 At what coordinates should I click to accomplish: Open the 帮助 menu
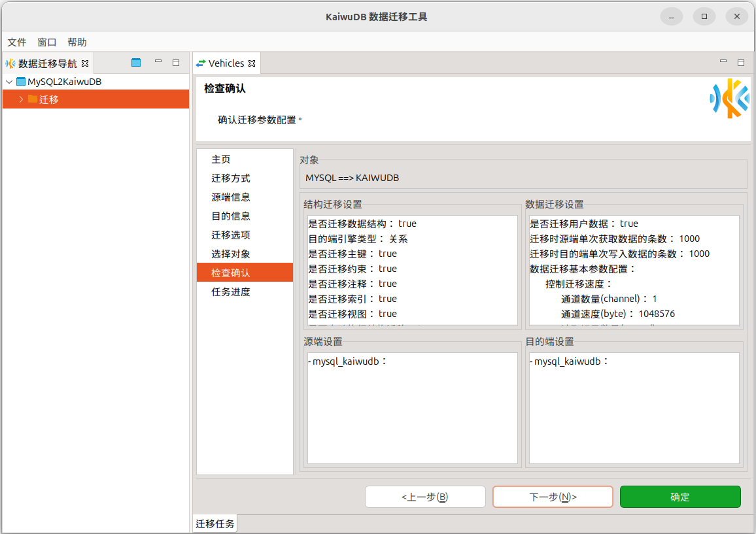[77, 42]
